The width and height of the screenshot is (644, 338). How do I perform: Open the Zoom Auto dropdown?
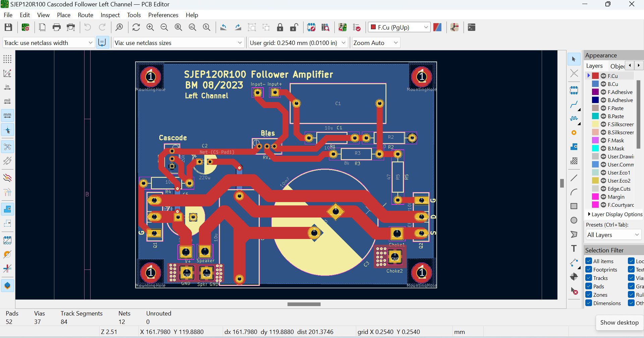pos(376,43)
